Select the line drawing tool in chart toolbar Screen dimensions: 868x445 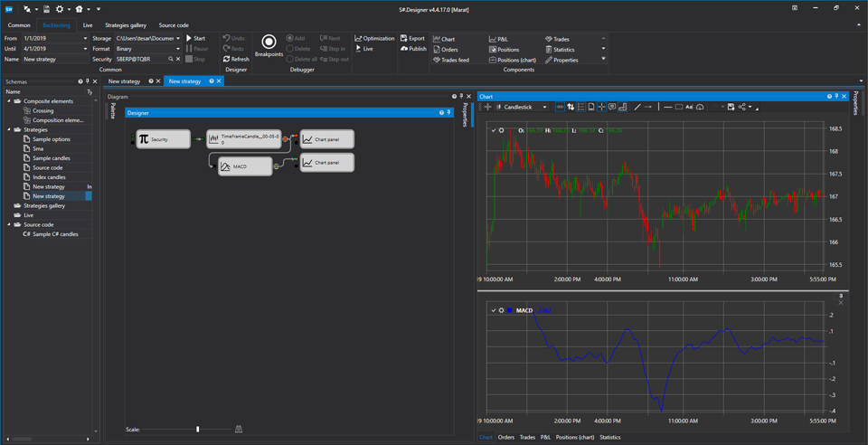click(637, 107)
